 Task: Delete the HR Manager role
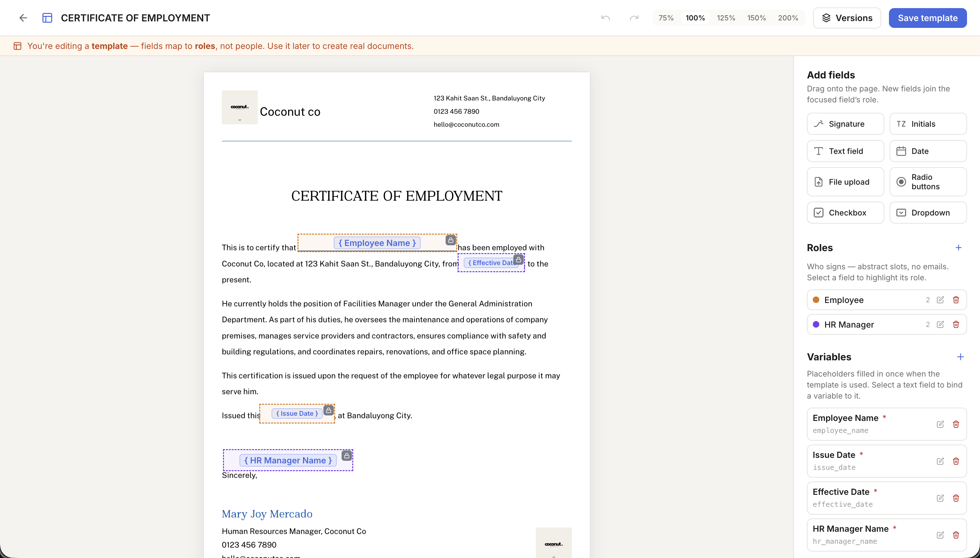pyautogui.click(x=956, y=325)
